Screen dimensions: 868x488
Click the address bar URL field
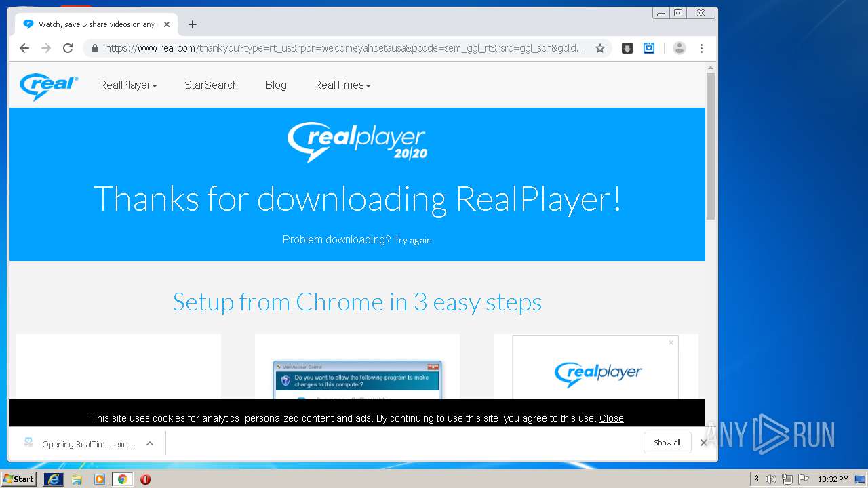point(344,48)
